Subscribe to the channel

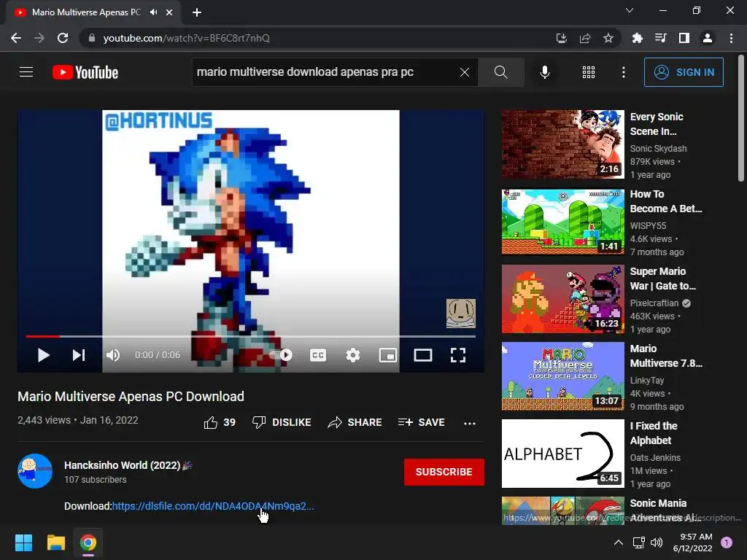tap(444, 472)
